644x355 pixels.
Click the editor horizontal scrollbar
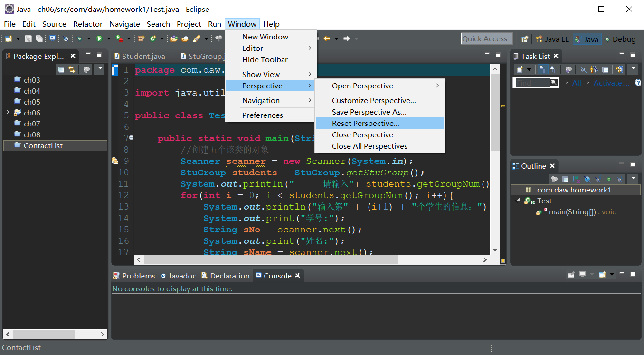[312, 260]
